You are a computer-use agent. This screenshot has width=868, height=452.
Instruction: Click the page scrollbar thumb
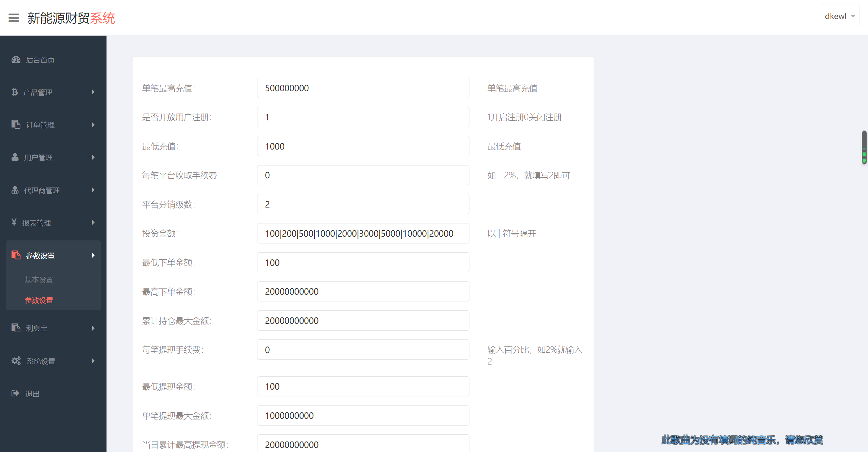point(864,148)
